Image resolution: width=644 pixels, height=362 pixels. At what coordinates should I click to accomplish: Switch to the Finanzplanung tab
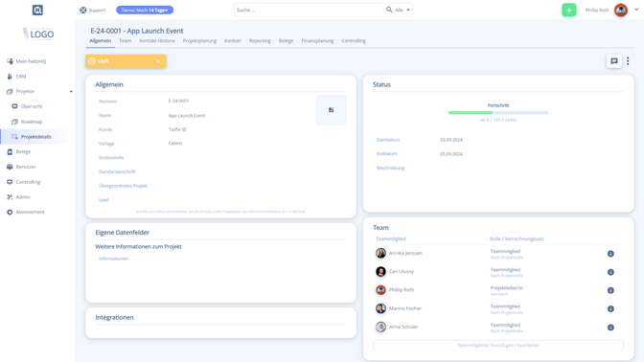coord(317,40)
